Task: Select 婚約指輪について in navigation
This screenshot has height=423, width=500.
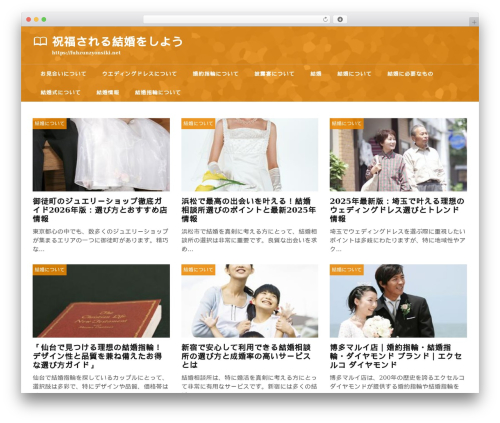Action: (x=215, y=74)
